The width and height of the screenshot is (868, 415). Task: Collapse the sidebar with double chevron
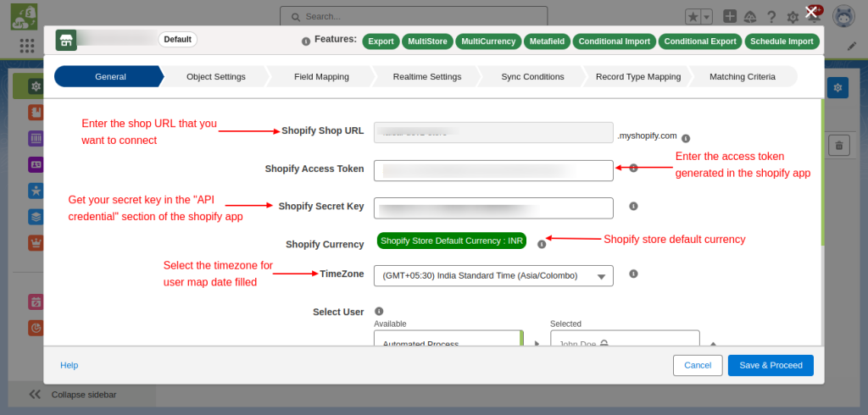point(35,395)
